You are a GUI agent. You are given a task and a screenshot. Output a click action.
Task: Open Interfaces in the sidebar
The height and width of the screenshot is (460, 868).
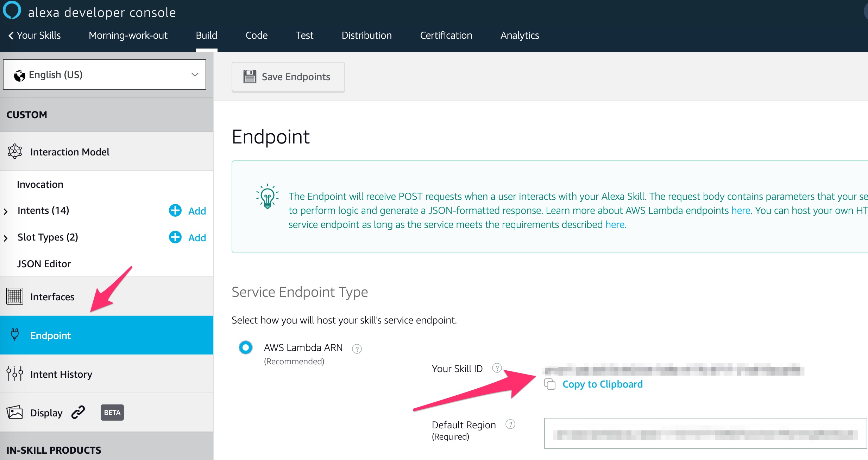(107, 296)
